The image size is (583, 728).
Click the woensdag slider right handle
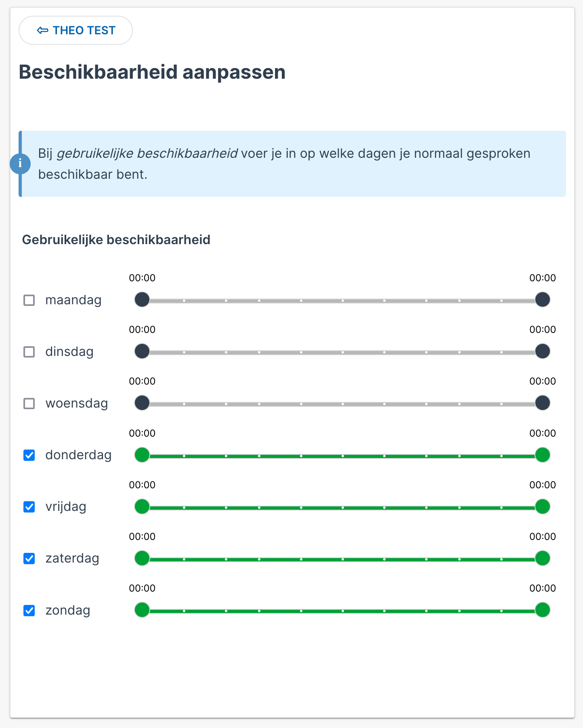pos(543,403)
